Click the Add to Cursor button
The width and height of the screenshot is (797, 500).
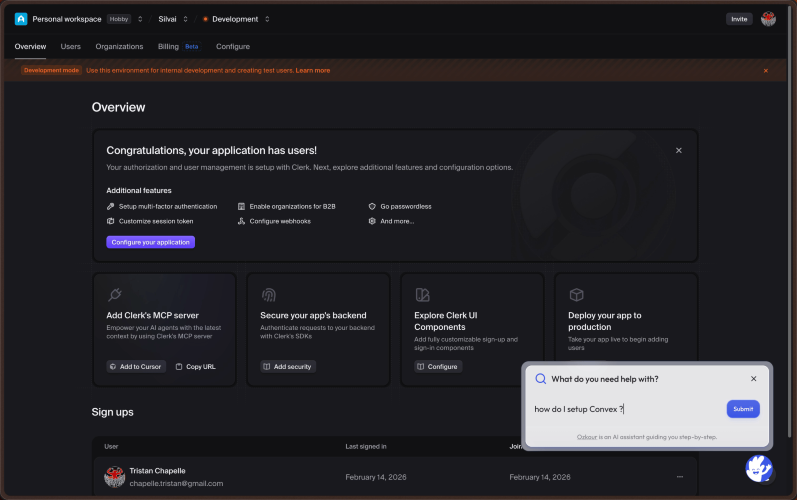click(x=136, y=367)
